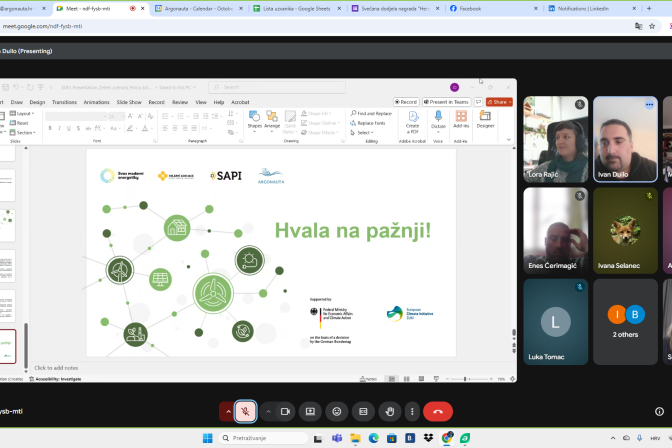Open the Shapes gallery dropdown
The height and width of the screenshot is (448, 672).
255,120
